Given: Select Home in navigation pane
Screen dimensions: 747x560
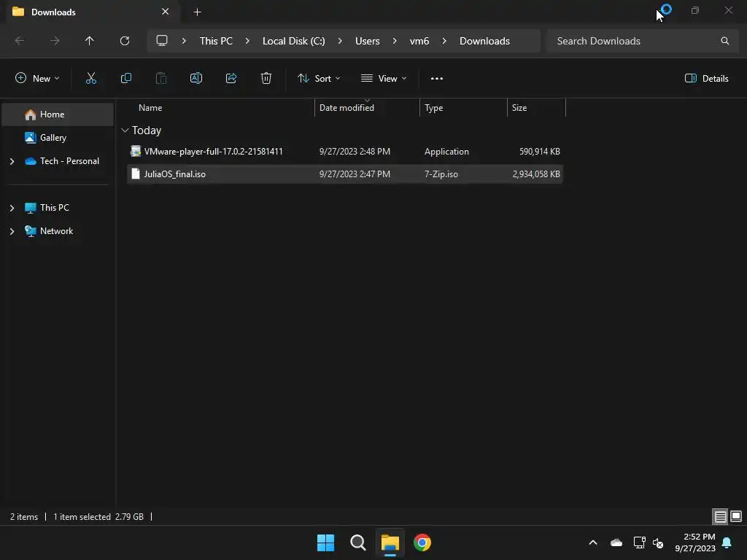Looking at the screenshot, I should (x=58, y=114).
